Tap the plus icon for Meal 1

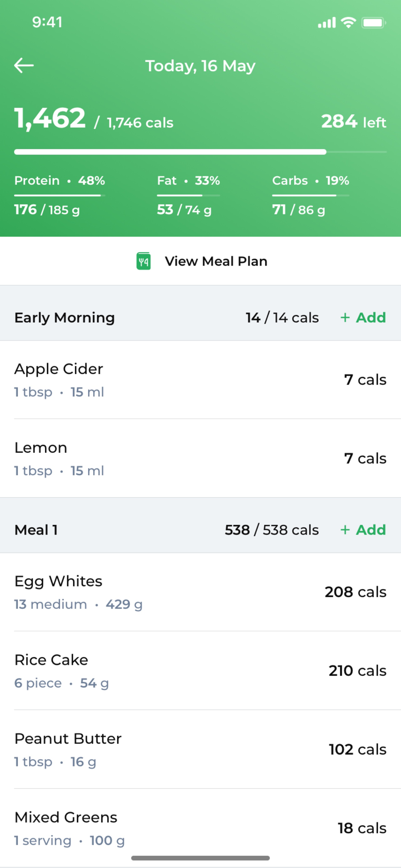345,530
